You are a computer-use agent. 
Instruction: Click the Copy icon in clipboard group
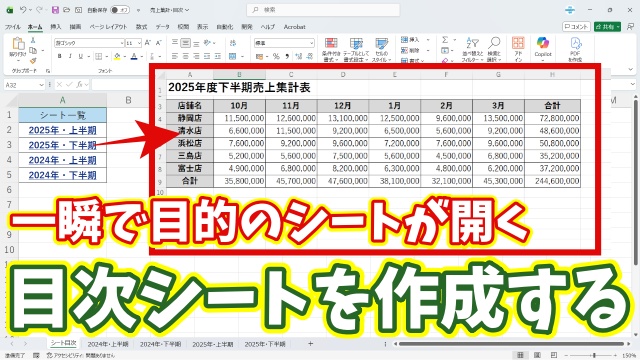click(x=33, y=51)
